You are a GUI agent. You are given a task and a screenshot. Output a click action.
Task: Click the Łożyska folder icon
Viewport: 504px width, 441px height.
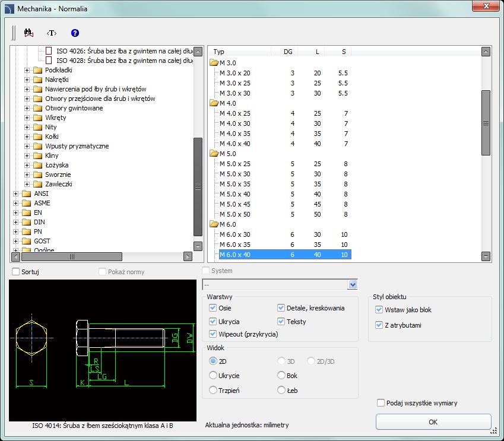(37, 165)
